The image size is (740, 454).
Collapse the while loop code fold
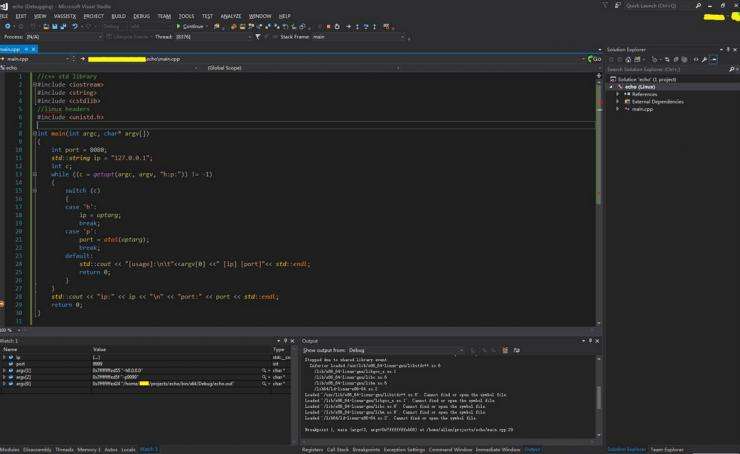tap(34, 174)
